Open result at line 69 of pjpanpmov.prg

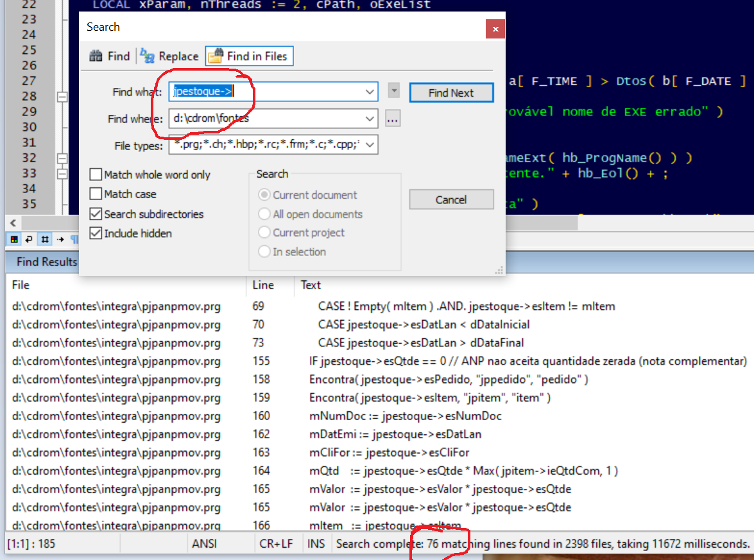(379, 306)
